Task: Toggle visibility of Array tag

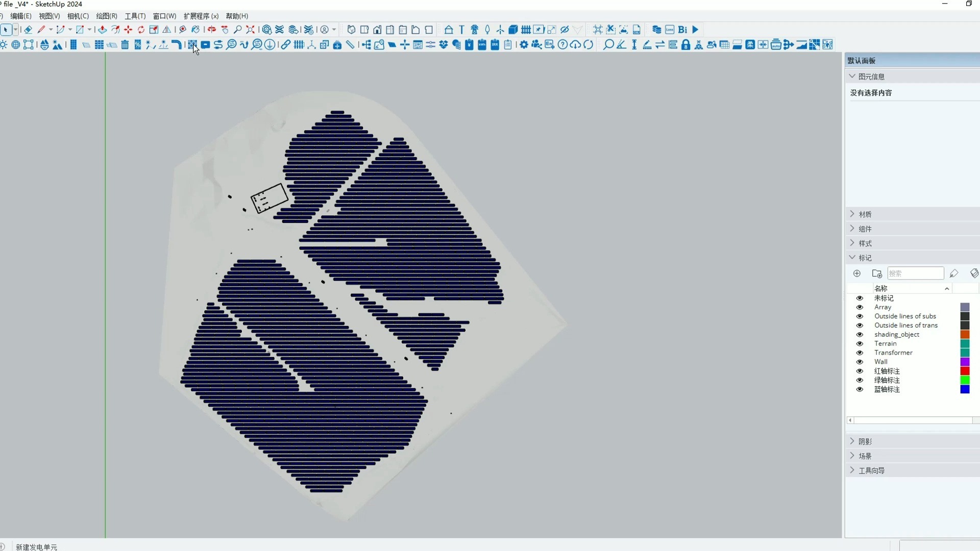Action: [860, 307]
